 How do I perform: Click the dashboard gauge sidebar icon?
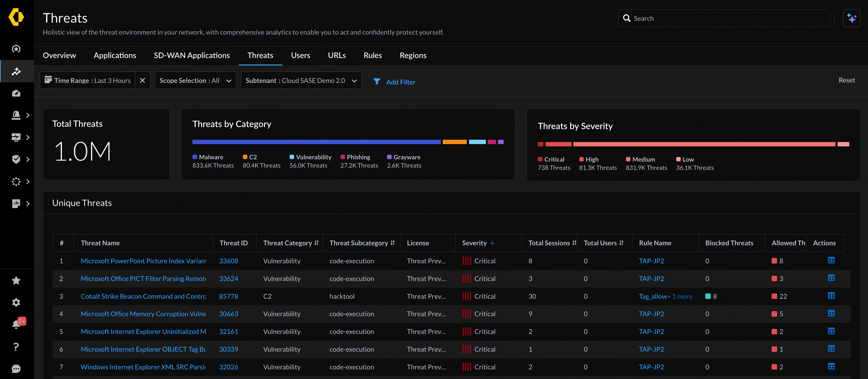click(x=16, y=93)
